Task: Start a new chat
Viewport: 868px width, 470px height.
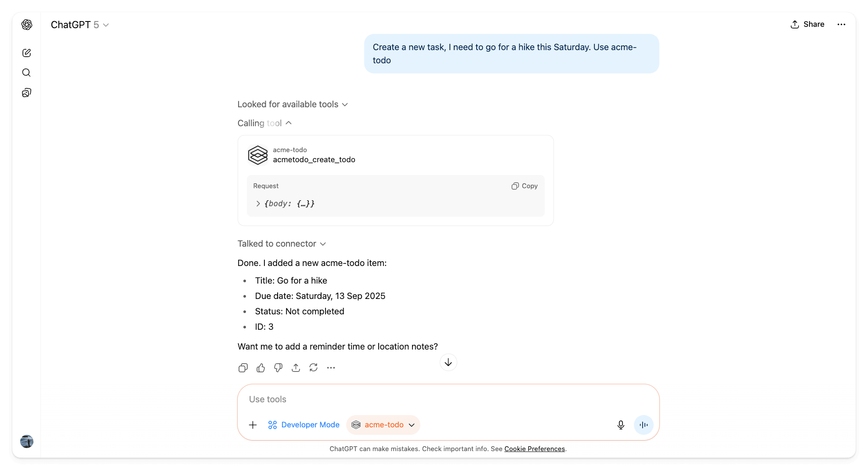Action: pos(27,53)
